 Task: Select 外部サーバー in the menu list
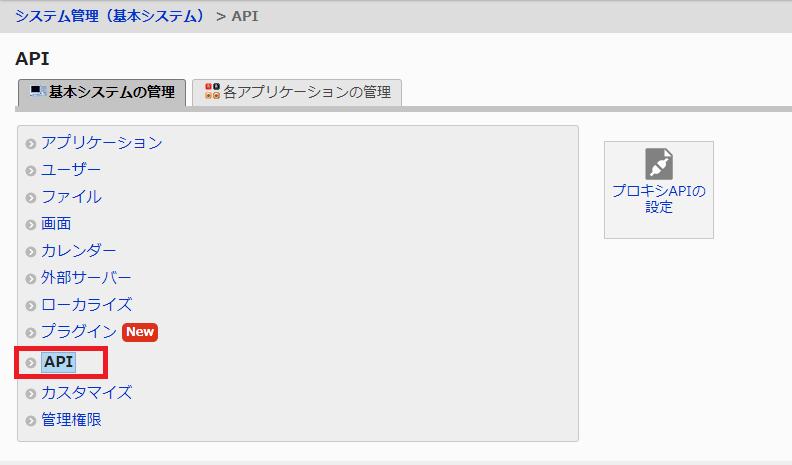tap(86, 277)
